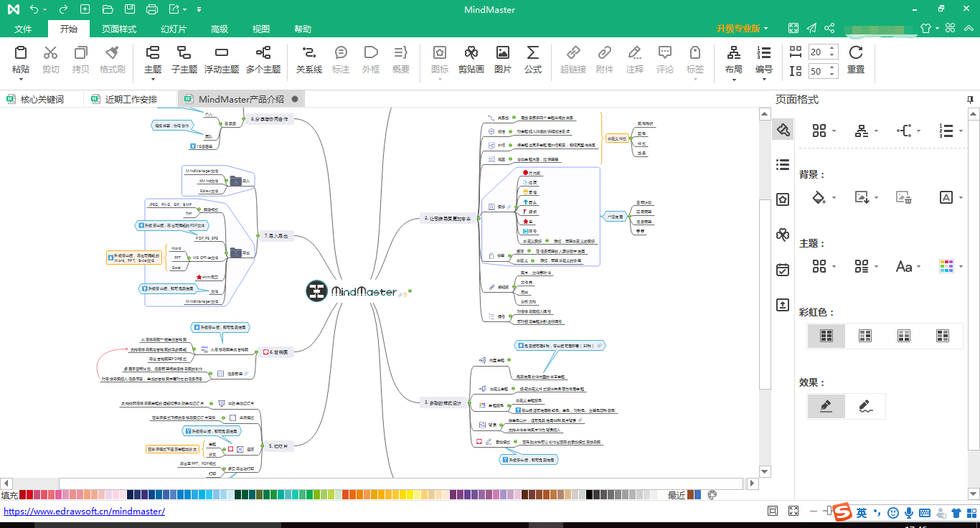
Task: Click the print button in title bar
Action: [x=151, y=9]
